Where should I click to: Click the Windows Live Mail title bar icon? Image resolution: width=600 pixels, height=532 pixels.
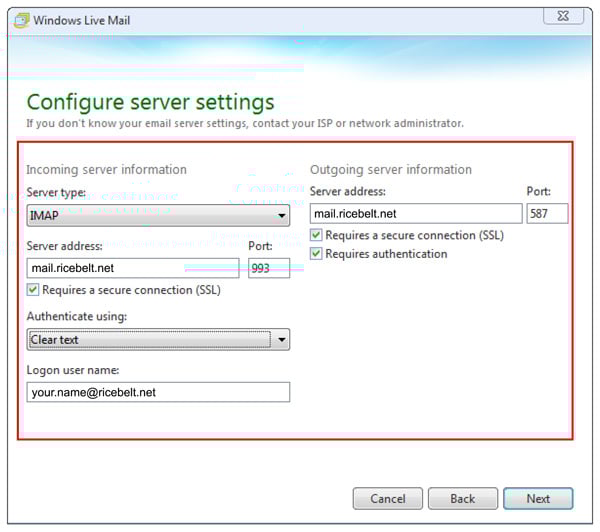click(19, 20)
